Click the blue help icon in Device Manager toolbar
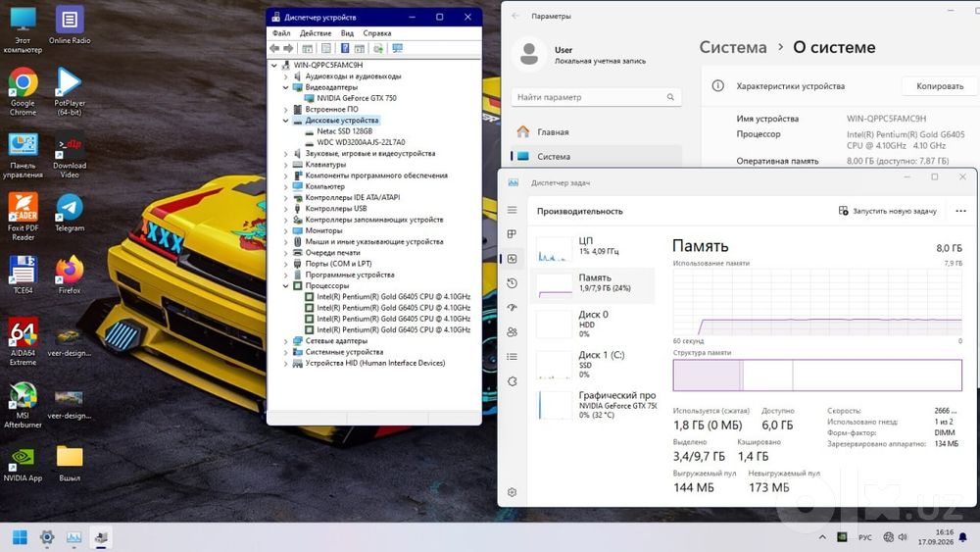980x552 pixels. click(344, 48)
